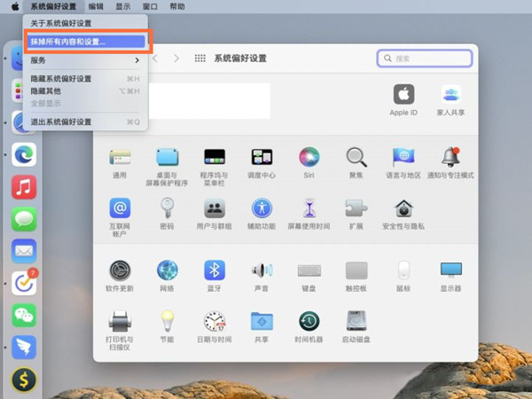The width and height of the screenshot is (532, 399).
Task: Open Displays (显示器) settings
Action: tap(450, 271)
